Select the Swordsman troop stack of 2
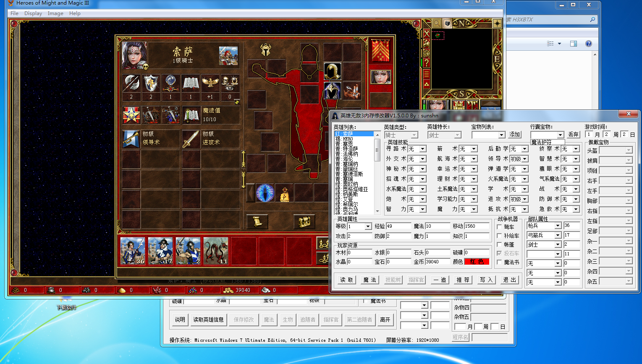 point(188,251)
